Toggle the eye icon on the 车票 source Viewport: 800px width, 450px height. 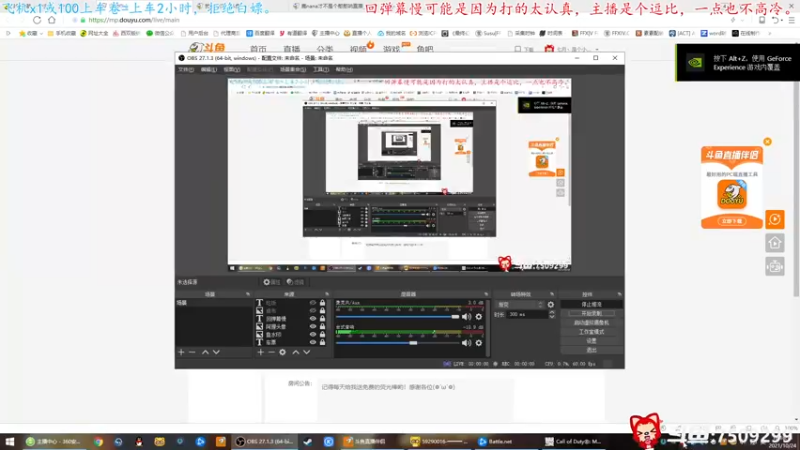(313, 342)
